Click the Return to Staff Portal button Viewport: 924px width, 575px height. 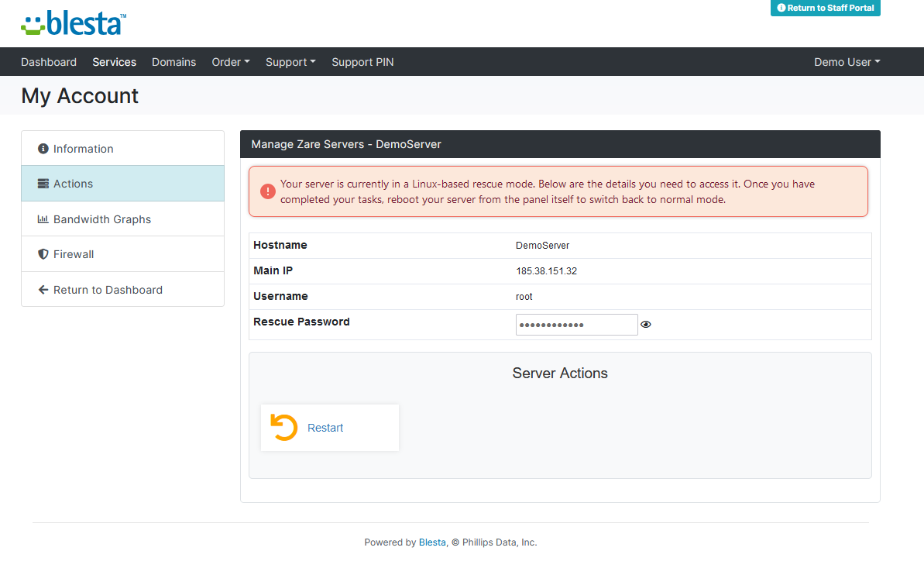(825, 8)
